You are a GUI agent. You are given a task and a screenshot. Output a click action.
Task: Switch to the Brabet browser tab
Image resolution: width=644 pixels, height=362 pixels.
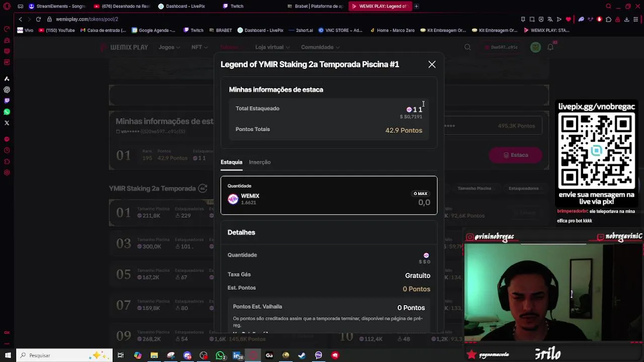coord(315,6)
